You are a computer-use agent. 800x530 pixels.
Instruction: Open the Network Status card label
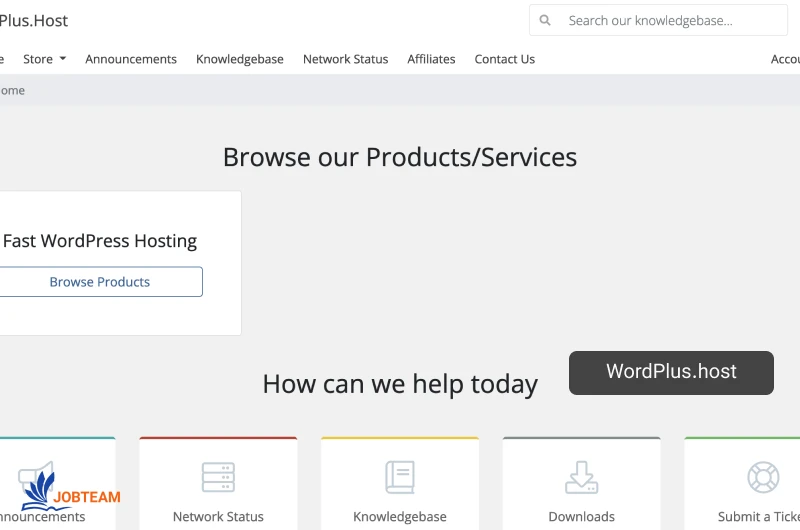218,517
